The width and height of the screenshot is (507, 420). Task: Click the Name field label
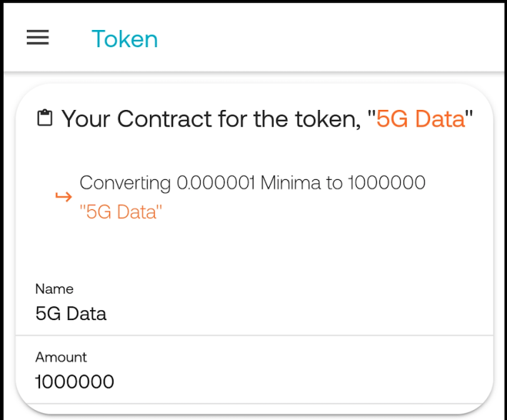54,289
